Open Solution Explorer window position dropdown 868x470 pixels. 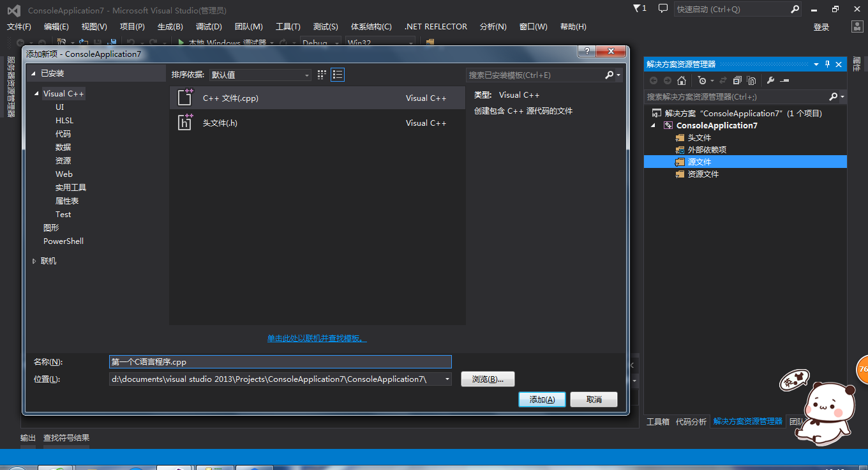(x=816, y=64)
